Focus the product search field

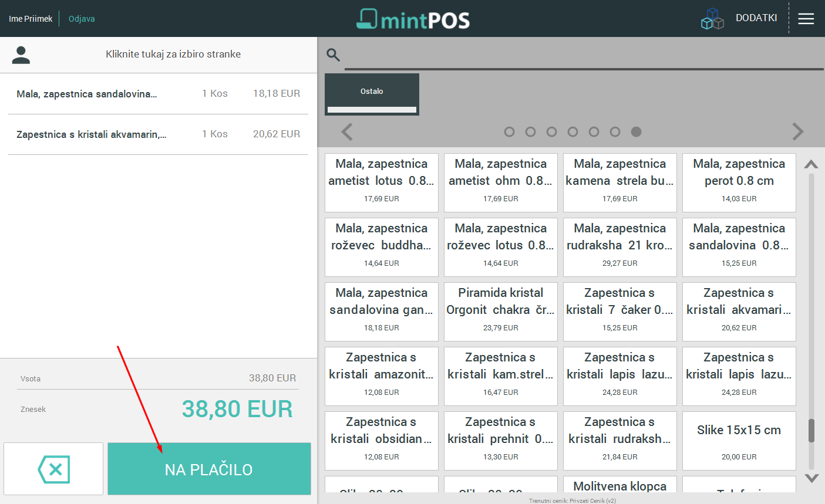pos(584,57)
